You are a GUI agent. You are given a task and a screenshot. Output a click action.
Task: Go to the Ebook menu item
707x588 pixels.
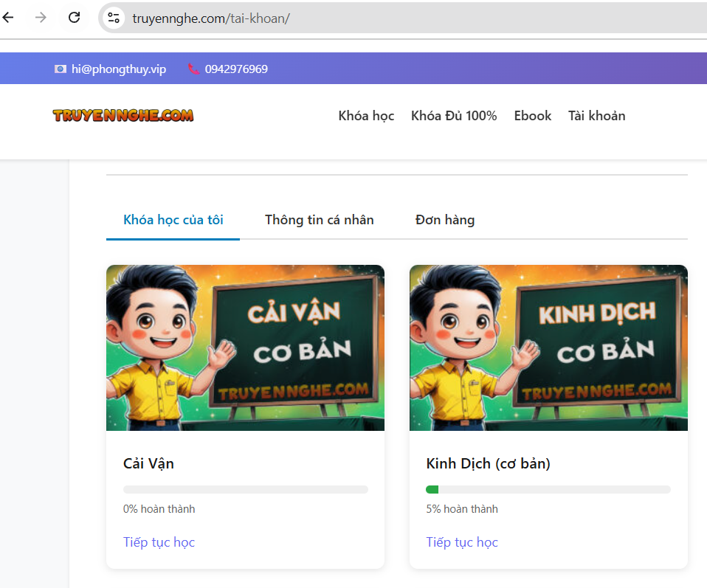click(533, 116)
